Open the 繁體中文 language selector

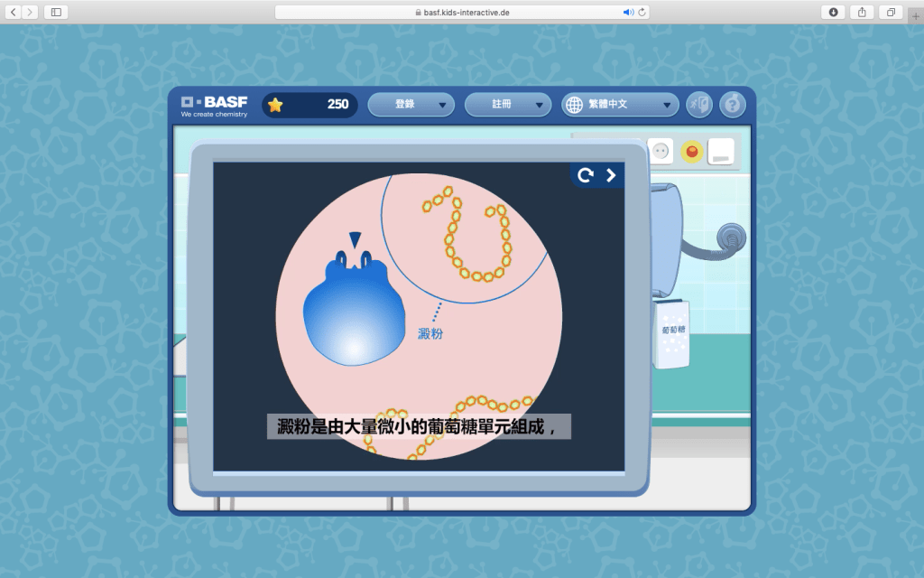(620, 105)
